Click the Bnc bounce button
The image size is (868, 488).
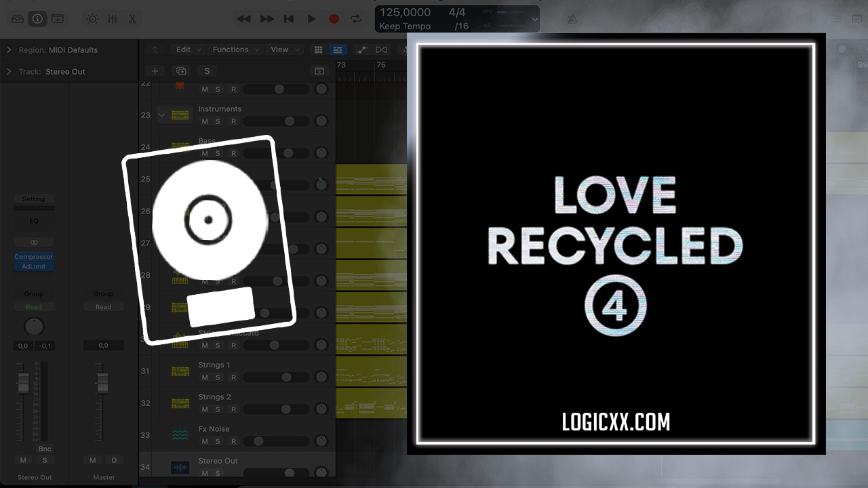tap(44, 449)
